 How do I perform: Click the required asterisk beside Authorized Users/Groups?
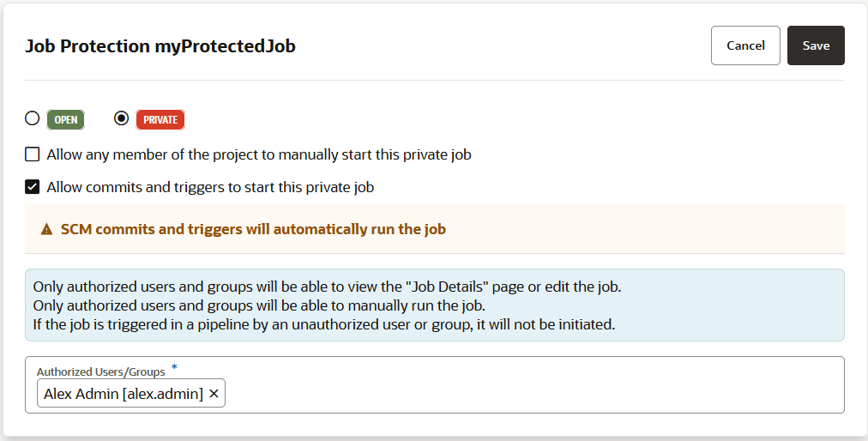[x=175, y=369]
